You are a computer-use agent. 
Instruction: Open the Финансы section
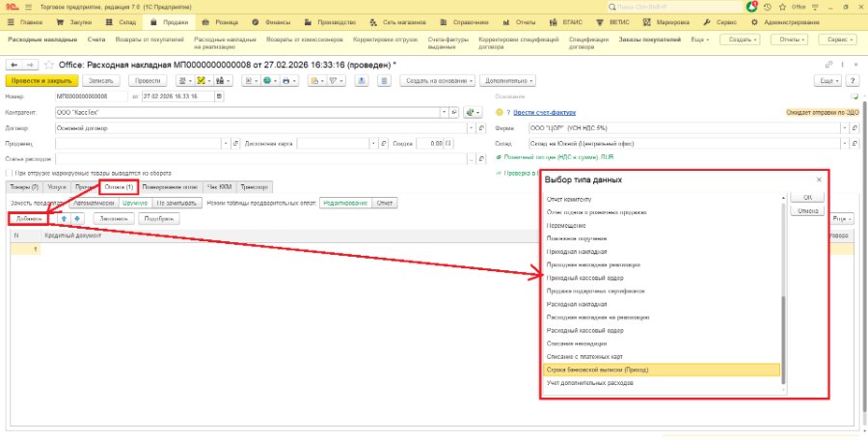pyautogui.click(x=271, y=23)
